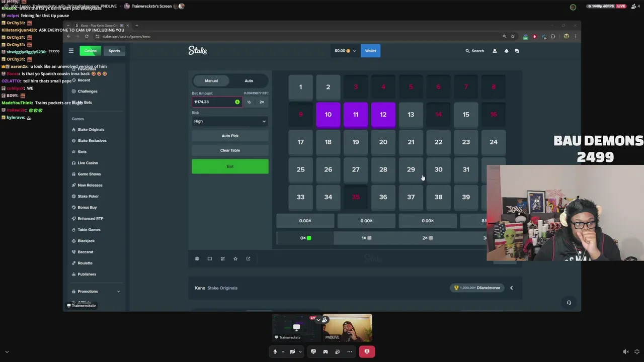Expand the $0.00 balance currency dropdown
644x362 pixels.
click(345, 51)
